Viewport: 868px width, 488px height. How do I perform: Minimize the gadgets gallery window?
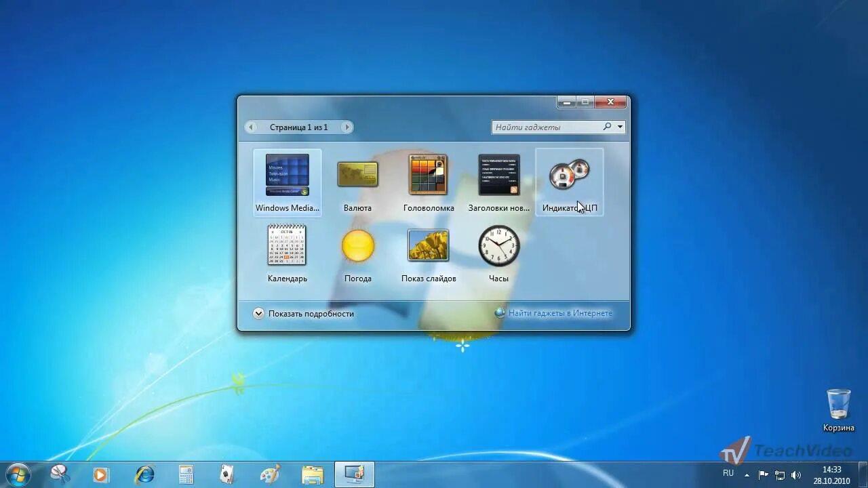(567, 102)
